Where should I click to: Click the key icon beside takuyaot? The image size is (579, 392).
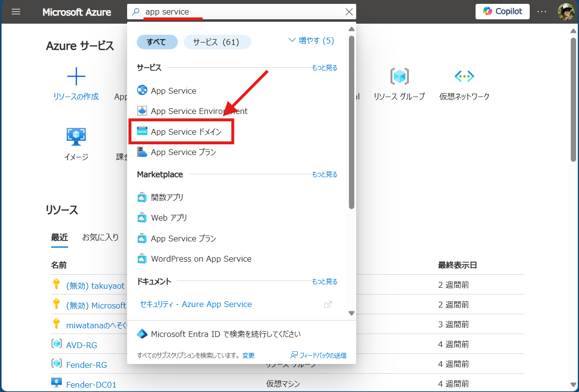(x=56, y=284)
